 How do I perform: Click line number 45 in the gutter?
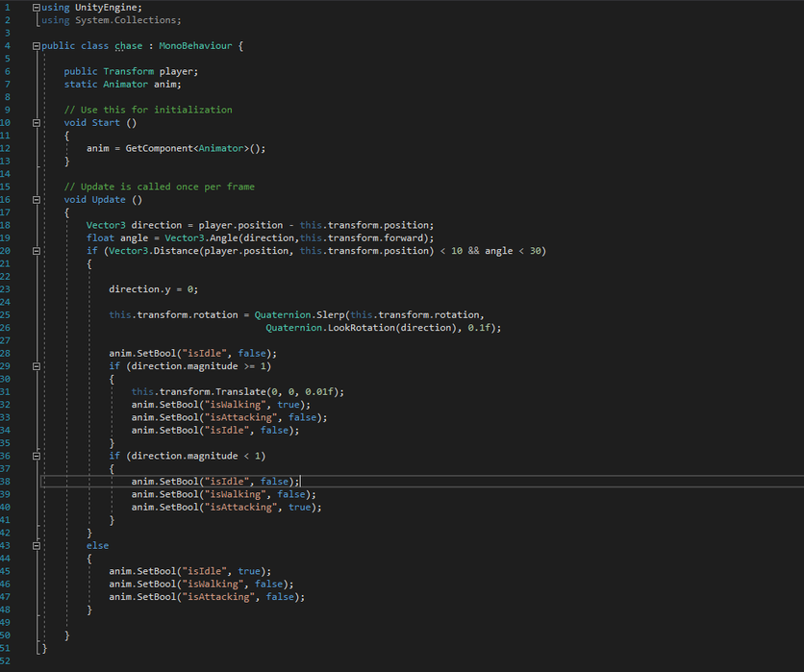click(x=5, y=571)
